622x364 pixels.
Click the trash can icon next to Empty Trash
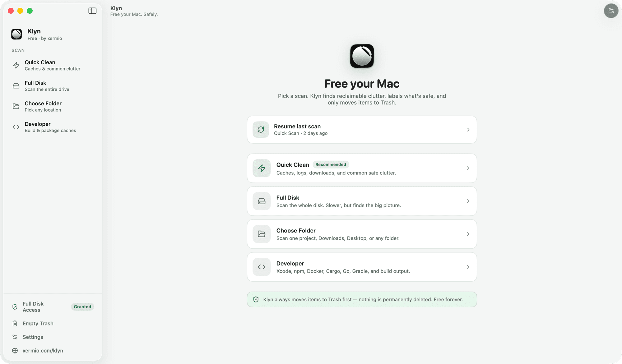pyautogui.click(x=15, y=324)
